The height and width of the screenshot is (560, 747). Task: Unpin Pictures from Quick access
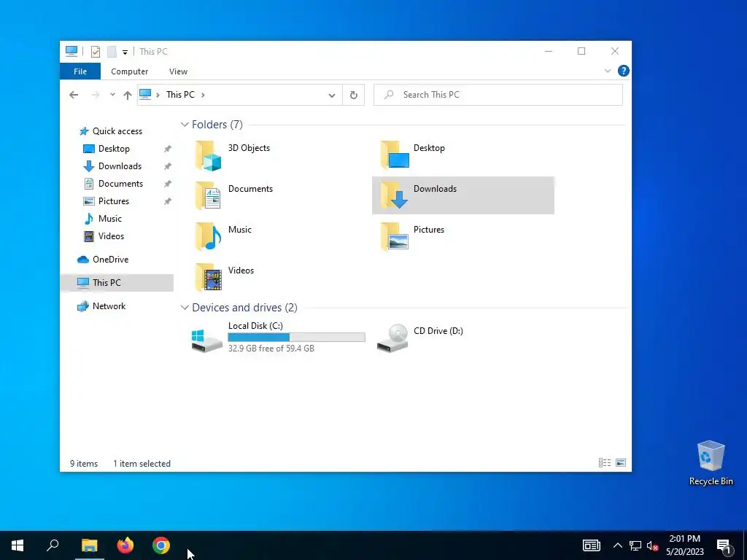click(x=168, y=201)
